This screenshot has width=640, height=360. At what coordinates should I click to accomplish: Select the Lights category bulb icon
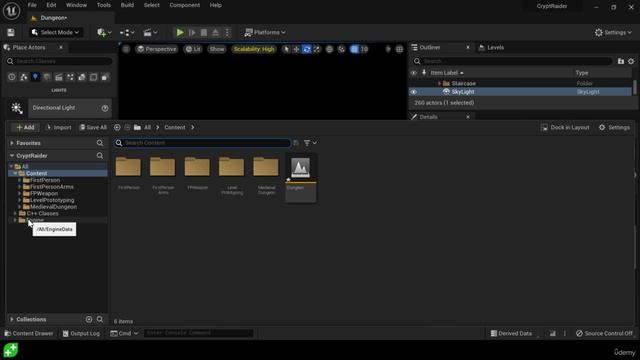point(35,77)
